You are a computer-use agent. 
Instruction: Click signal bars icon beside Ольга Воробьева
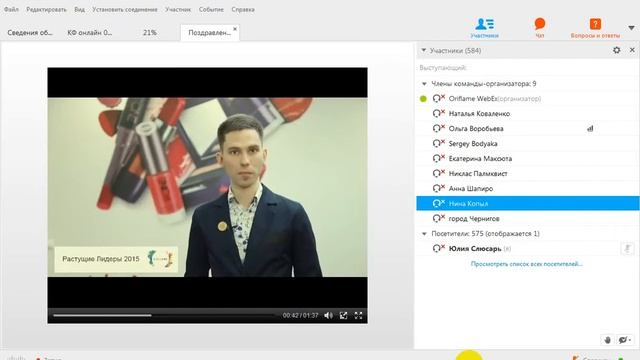coord(590,129)
